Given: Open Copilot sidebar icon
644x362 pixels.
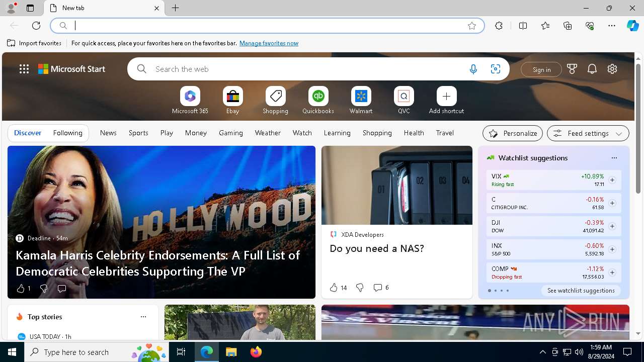Looking at the screenshot, I should click(x=632, y=26).
